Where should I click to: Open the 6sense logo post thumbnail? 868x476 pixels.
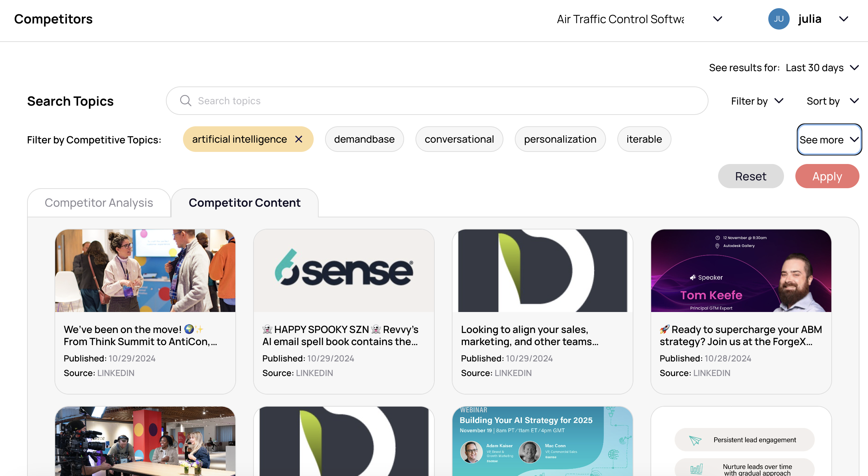[344, 271]
